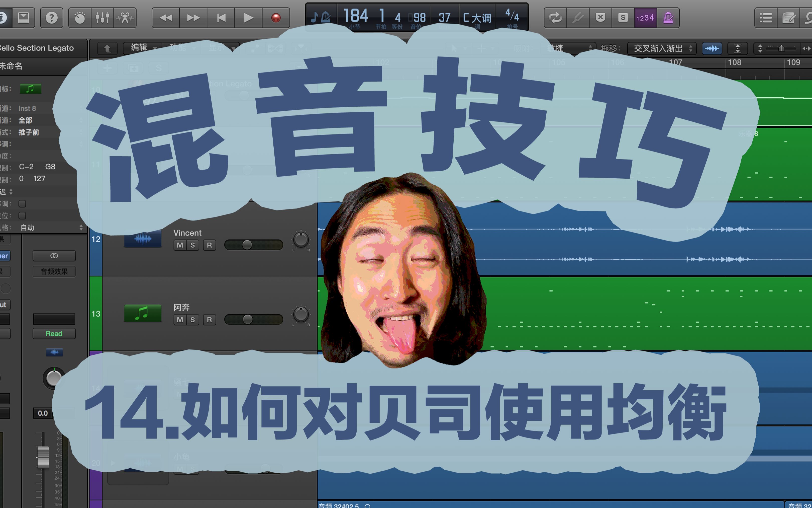Click the 阿奔 track instrument icon
812x508 pixels.
point(143,314)
